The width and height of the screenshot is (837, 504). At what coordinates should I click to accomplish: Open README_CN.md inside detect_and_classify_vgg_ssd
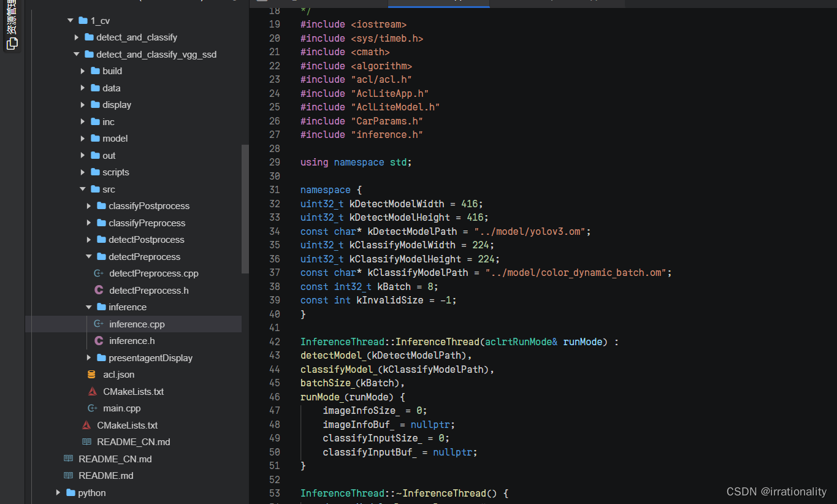tap(133, 442)
